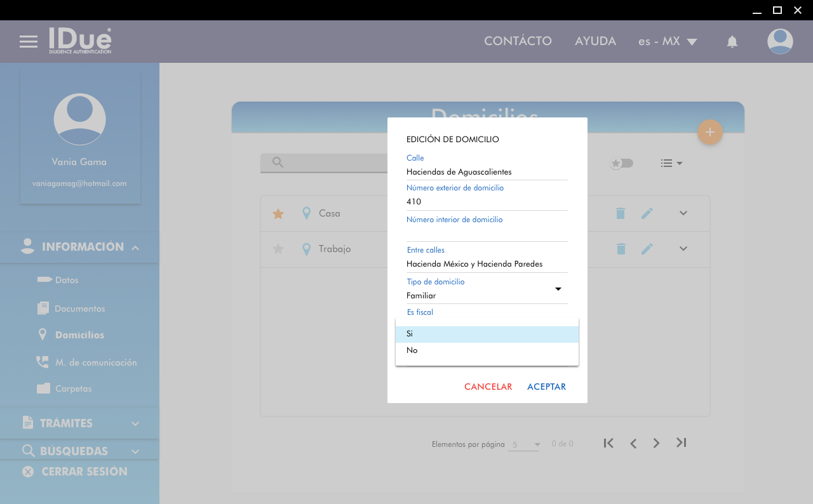Image resolution: width=813 pixels, height=504 pixels.
Task: Unstar the Casa address
Action: (278, 214)
